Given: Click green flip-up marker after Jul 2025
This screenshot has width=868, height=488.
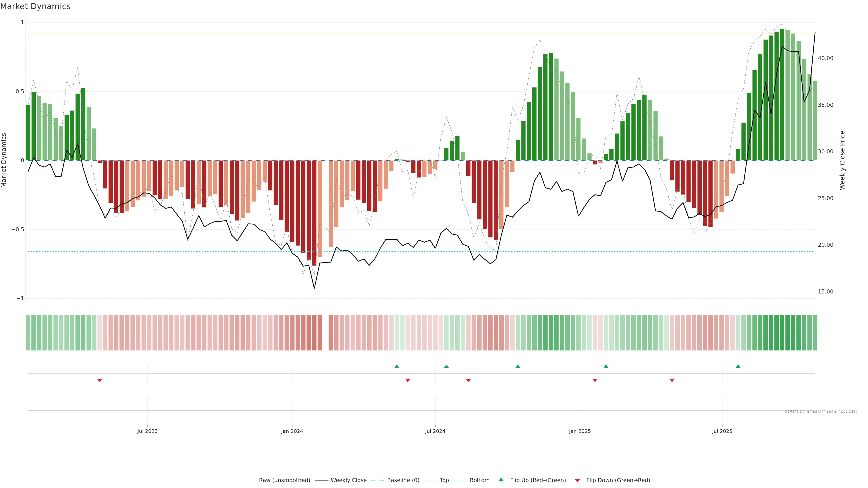Looking at the screenshot, I should 738,366.
